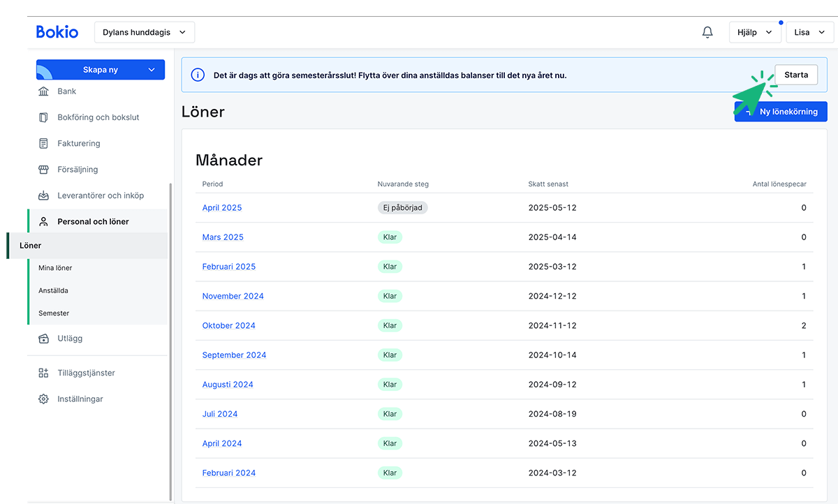Screen dimensions: 838x504
Task: Click the Försäljning shop icon
Action: click(x=44, y=170)
